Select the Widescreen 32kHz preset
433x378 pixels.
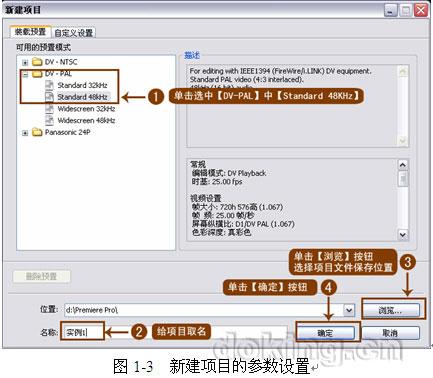coord(86,109)
